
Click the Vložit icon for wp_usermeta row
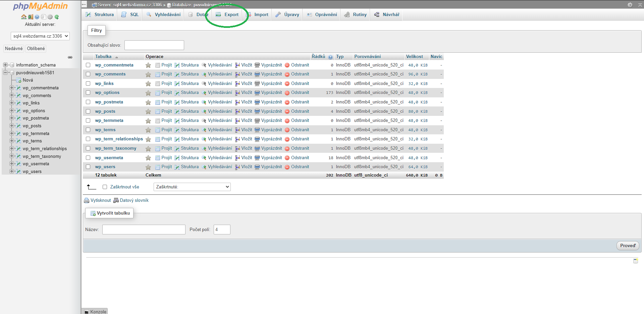click(x=237, y=158)
